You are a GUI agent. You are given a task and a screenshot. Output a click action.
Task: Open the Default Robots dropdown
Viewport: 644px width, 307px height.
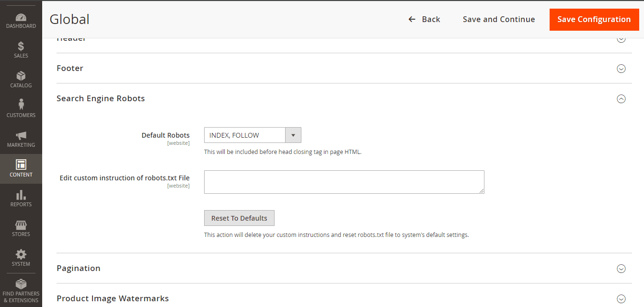click(253, 135)
